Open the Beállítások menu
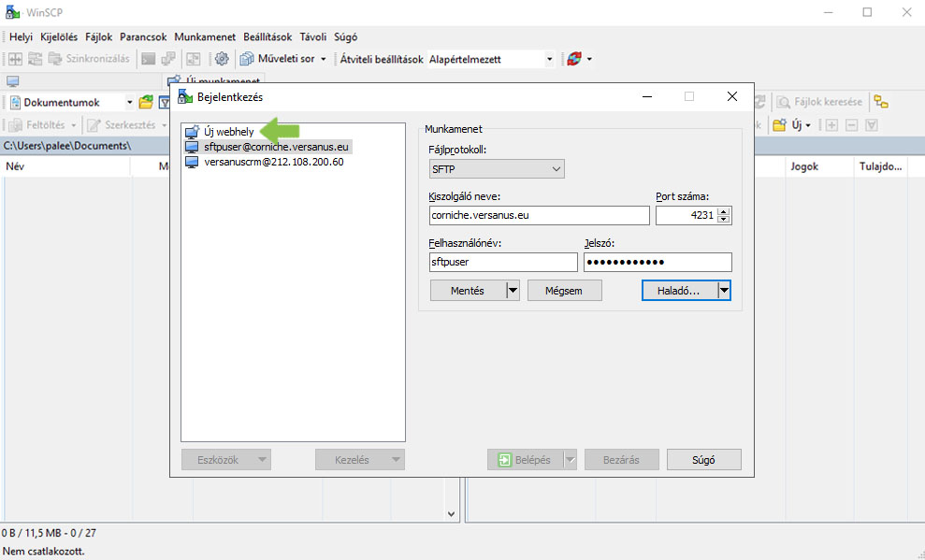The width and height of the screenshot is (925, 560). pyautogui.click(x=267, y=37)
